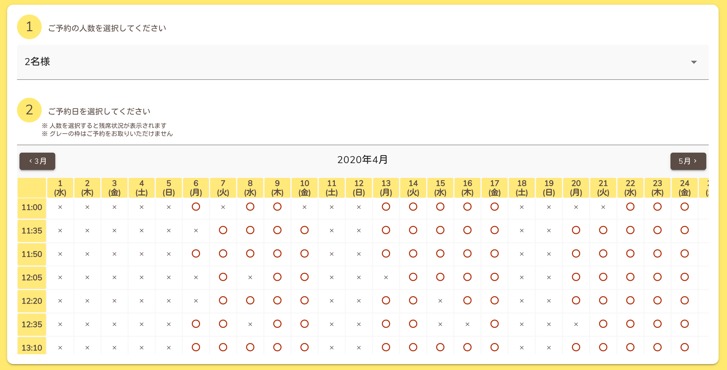Go to next month with 5月 button
727x370 pixels.
point(688,161)
